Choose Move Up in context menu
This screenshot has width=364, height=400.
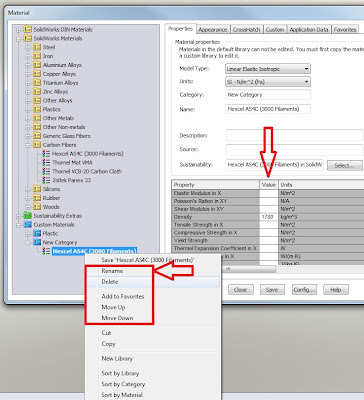point(152,307)
